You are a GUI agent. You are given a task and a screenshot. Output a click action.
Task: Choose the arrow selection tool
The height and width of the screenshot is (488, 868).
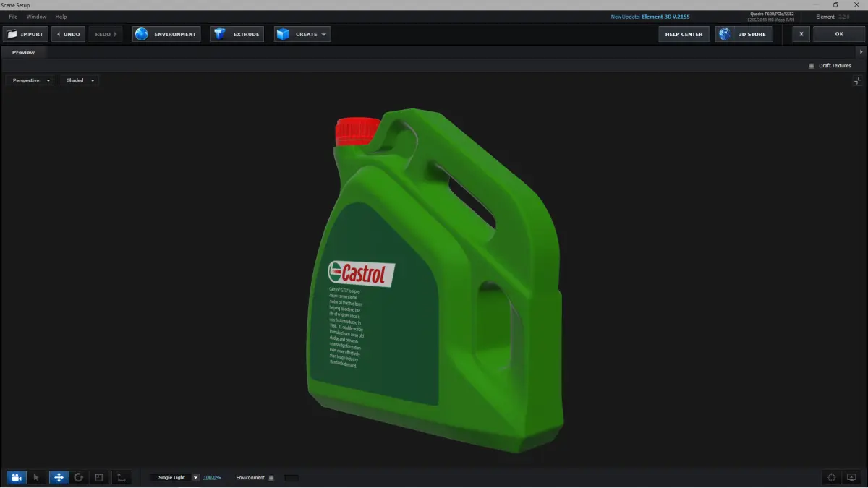click(37, 477)
